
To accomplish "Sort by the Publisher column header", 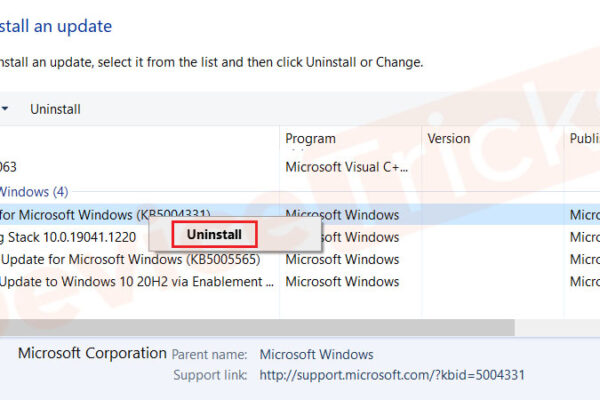I will pyautogui.click(x=585, y=139).
